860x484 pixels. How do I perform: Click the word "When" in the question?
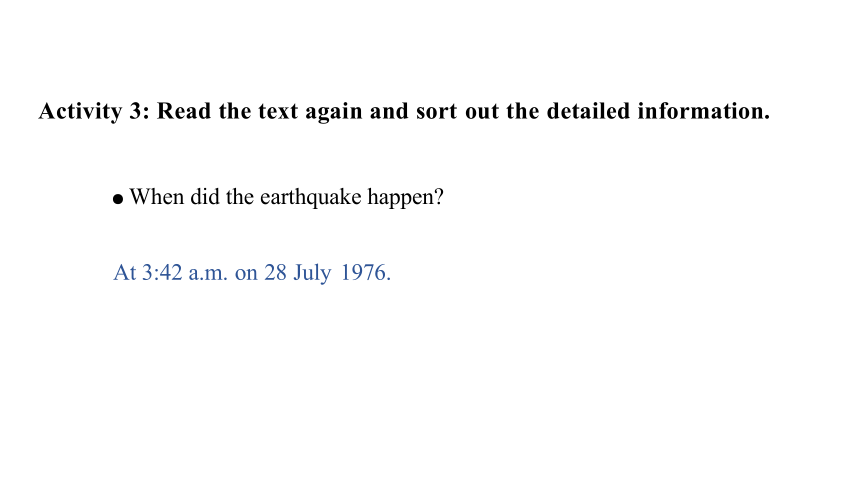[157, 196]
